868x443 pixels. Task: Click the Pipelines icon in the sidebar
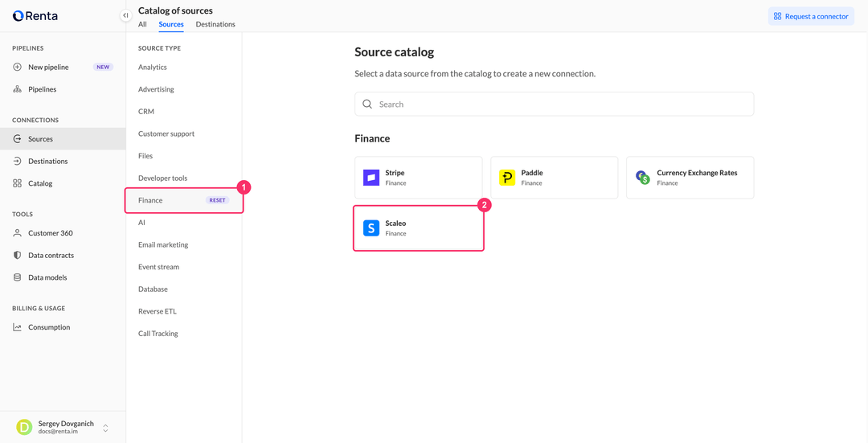(17, 89)
